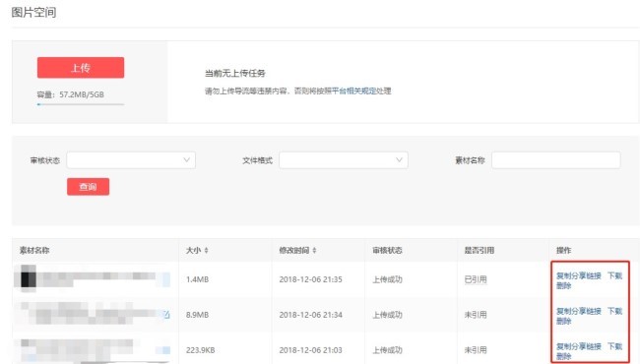Copy share link for the 1.4MB file

pyautogui.click(x=579, y=276)
